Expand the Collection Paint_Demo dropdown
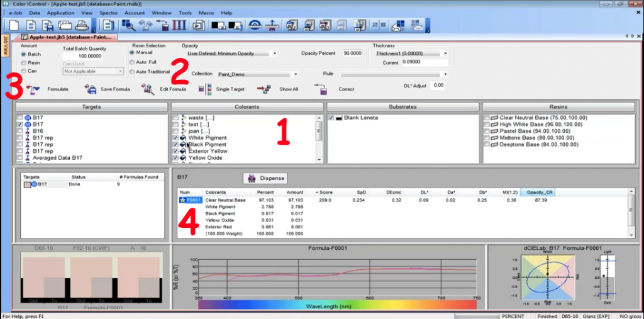This screenshot has width=644, height=319. [x=295, y=74]
